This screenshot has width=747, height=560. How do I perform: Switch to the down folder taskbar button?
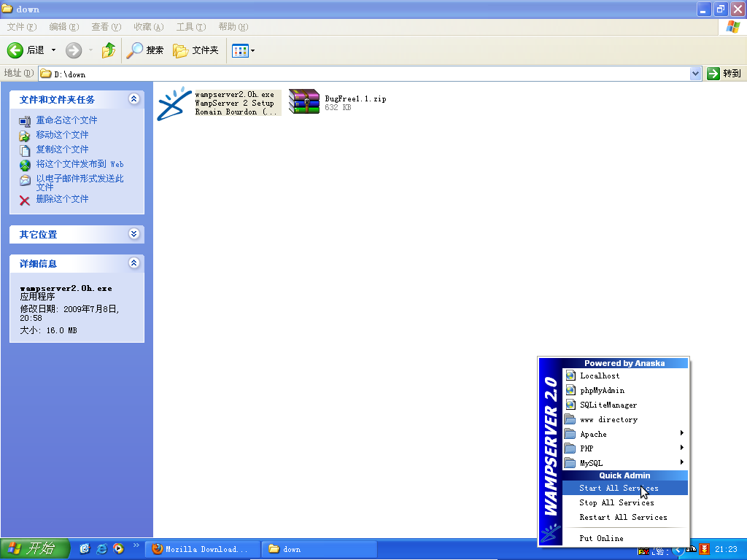point(320,549)
